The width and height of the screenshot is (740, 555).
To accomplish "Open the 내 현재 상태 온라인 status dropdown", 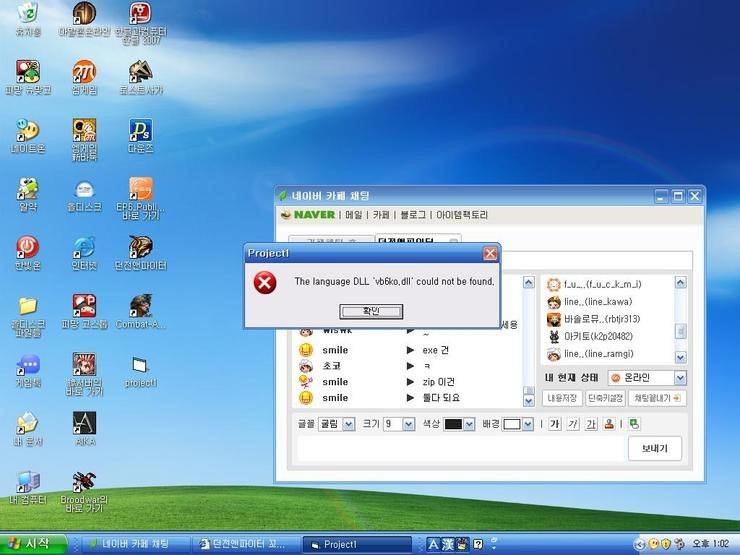I will [x=647, y=378].
